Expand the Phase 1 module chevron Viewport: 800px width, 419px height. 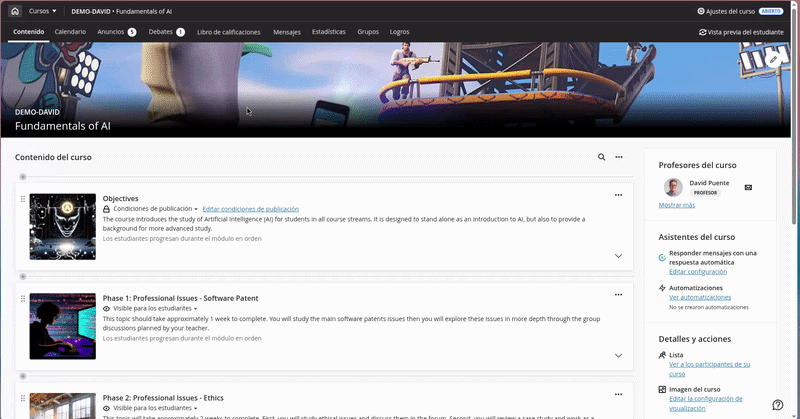click(618, 355)
